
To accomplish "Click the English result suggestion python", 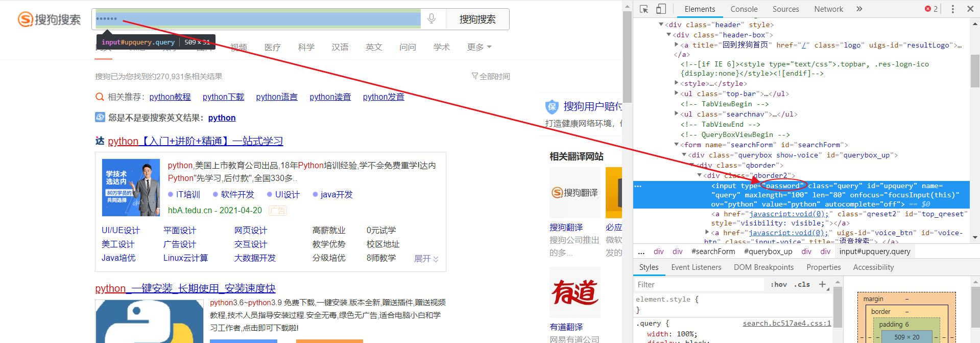I will click(x=222, y=118).
